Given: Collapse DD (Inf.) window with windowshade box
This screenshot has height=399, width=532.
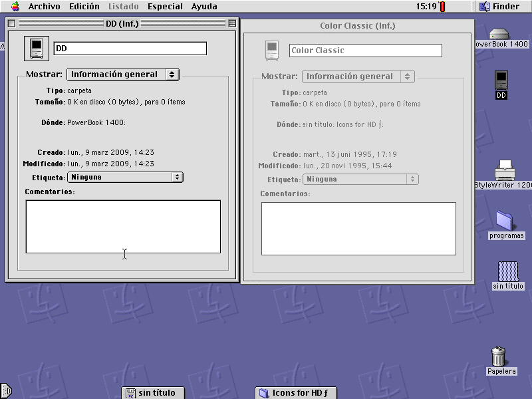Looking at the screenshot, I should 232,23.
